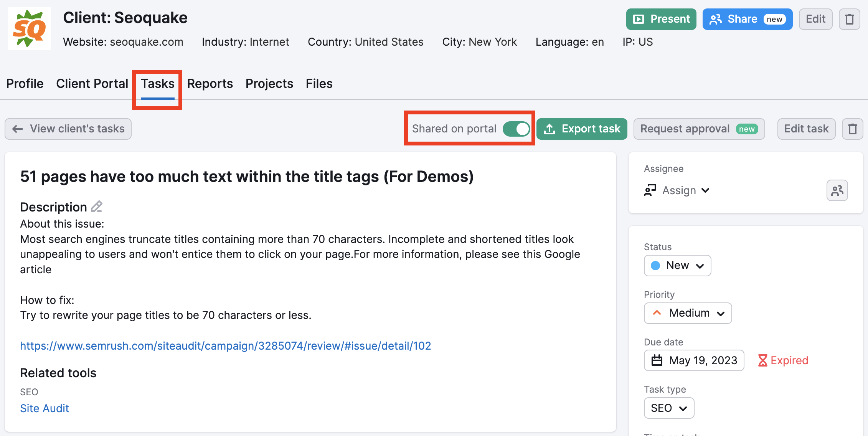The width and height of the screenshot is (868, 436).
Task: Open the Projects tab
Action: pyautogui.click(x=269, y=84)
